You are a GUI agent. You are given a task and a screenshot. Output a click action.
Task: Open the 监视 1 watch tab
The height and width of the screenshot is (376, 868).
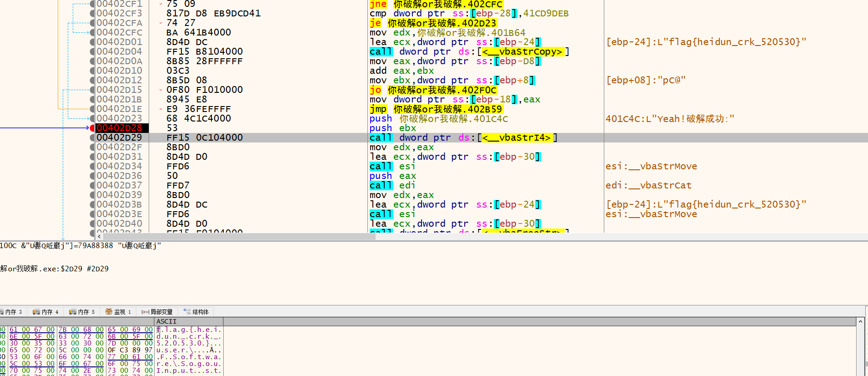click(x=118, y=312)
